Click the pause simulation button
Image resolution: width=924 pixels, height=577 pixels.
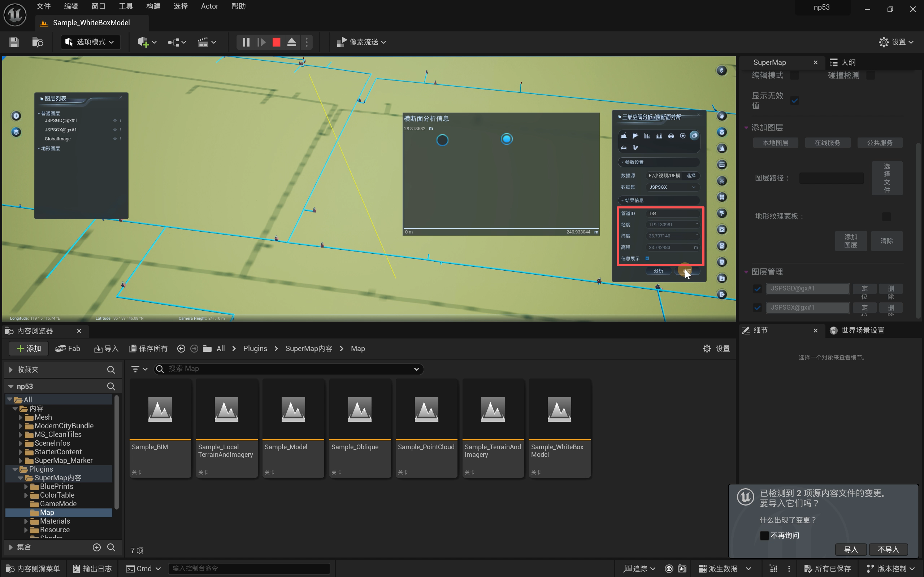tap(246, 42)
